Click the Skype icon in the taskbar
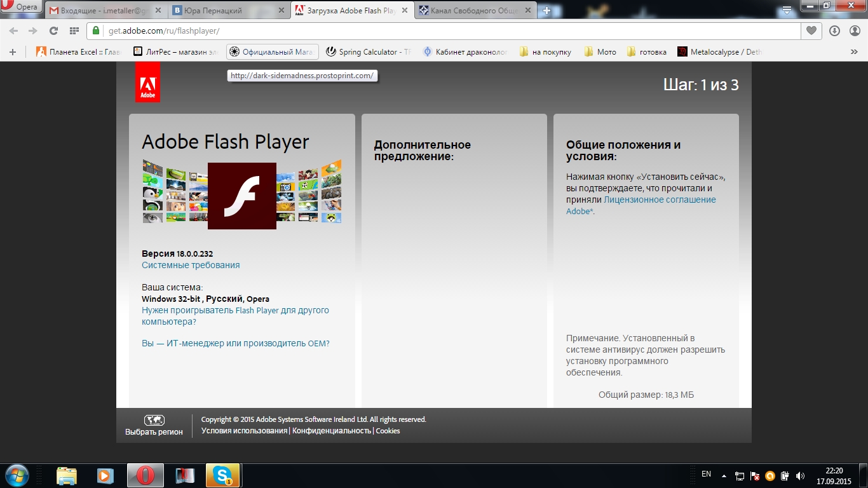 pyautogui.click(x=222, y=475)
